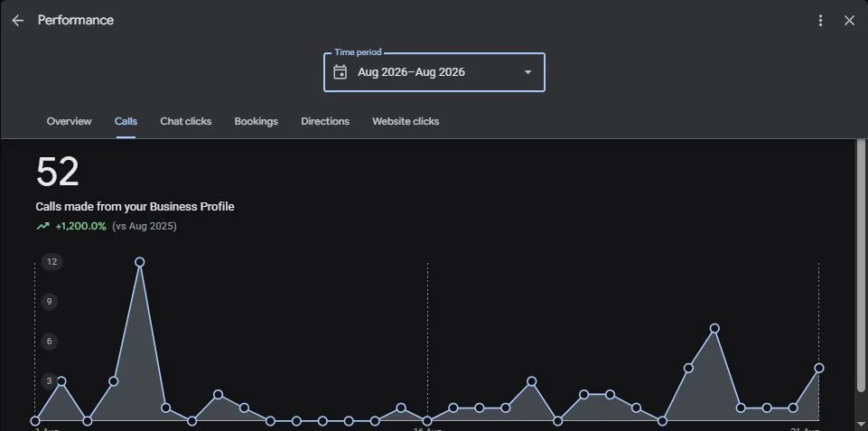Screen dimensions: 868x431
Task: Click the calendar icon in Time period
Action: 341,72
